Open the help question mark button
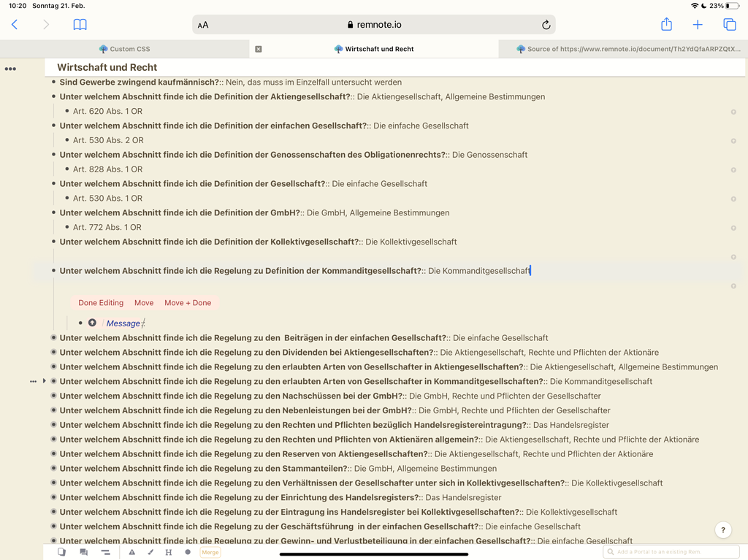 722,530
